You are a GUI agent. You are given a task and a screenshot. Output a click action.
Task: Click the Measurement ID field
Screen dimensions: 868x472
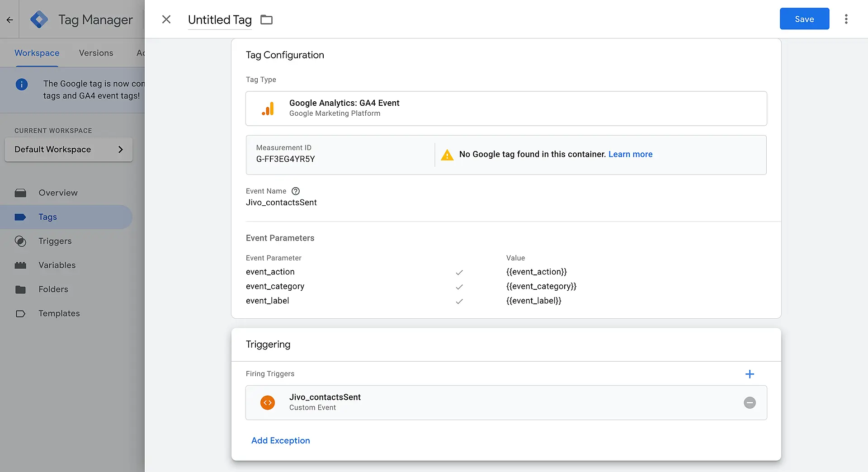tap(339, 155)
